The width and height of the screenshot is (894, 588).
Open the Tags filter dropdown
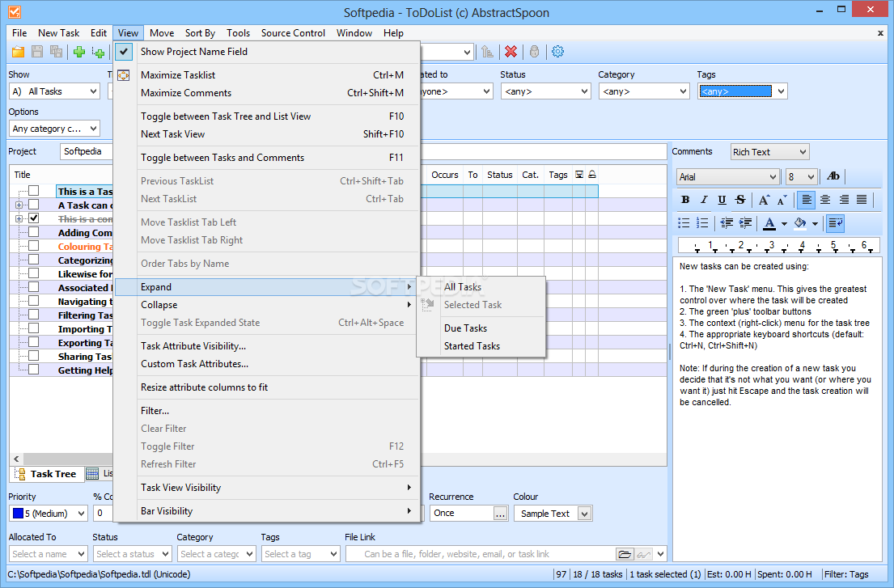781,91
